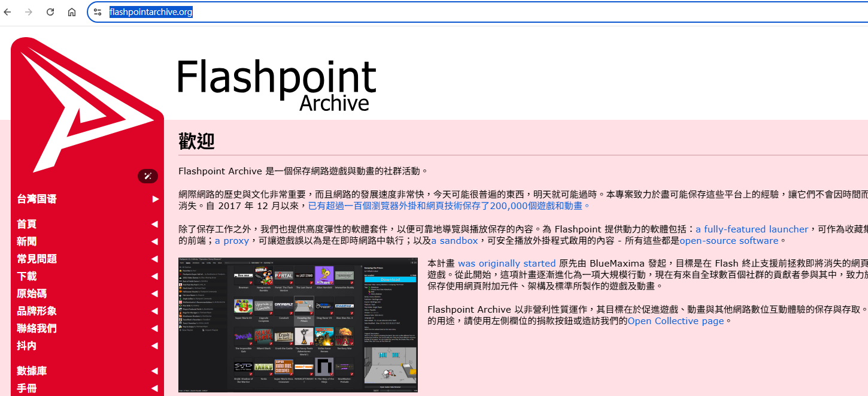
Task: Follow the 'was originally started' link
Action: pyautogui.click(x=506, y=263)
